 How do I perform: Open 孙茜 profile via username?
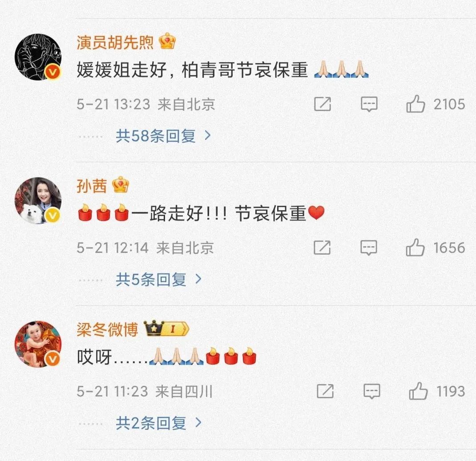(x=92, y=186)
